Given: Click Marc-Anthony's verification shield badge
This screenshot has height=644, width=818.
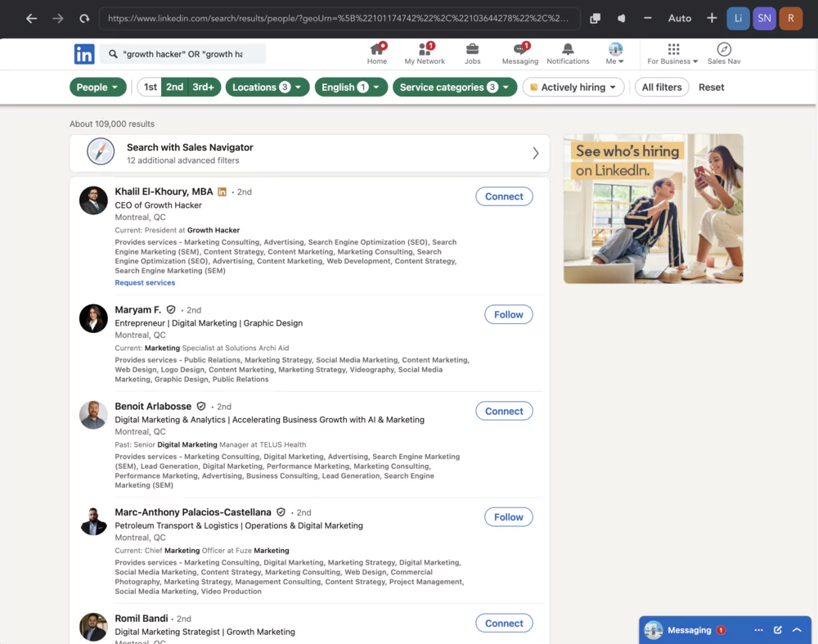Looking at the screenshot, I should point(281,512).
